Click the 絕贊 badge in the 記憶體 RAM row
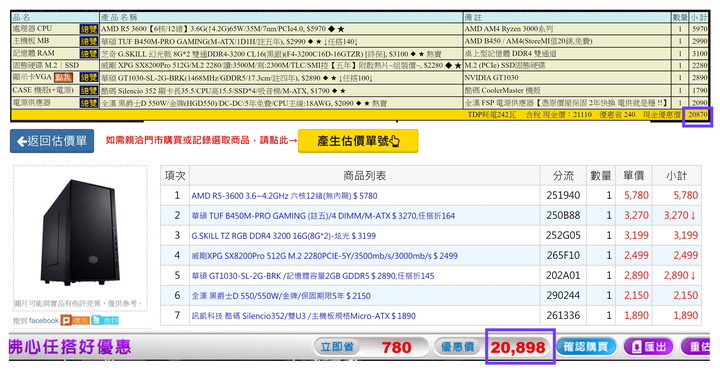The image size is (720, 371). tap(89, 54)
